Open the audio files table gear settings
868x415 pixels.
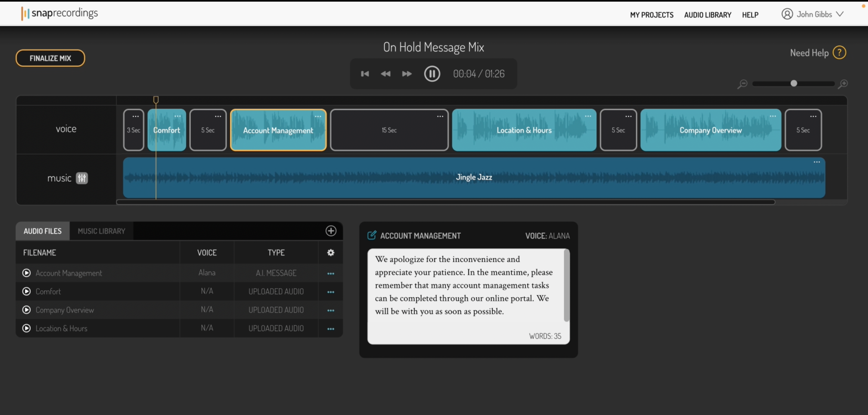(x=331, y=253)
